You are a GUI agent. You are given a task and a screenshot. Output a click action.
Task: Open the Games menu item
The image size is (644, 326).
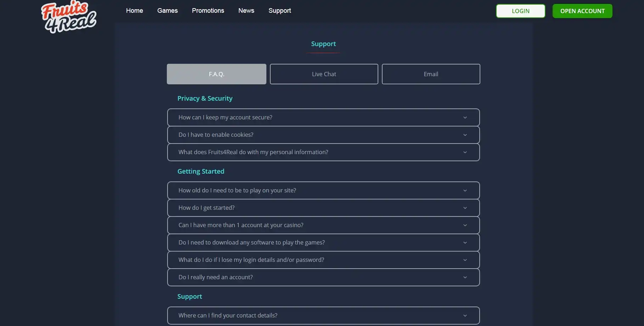coord(168,11)
